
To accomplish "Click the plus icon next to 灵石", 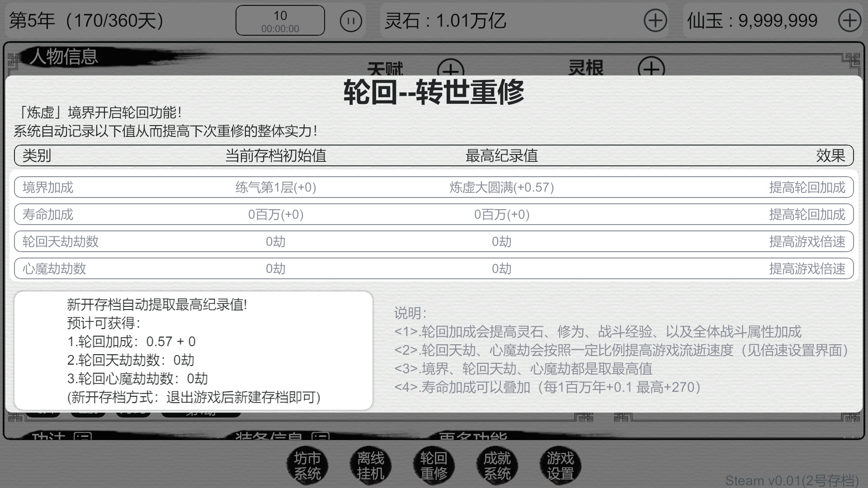I will point(655,20).
